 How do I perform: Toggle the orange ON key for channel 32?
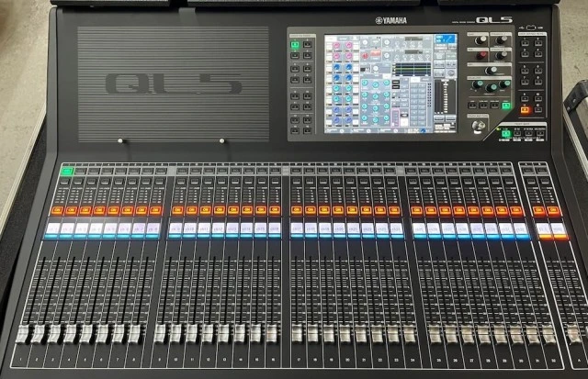516,210
